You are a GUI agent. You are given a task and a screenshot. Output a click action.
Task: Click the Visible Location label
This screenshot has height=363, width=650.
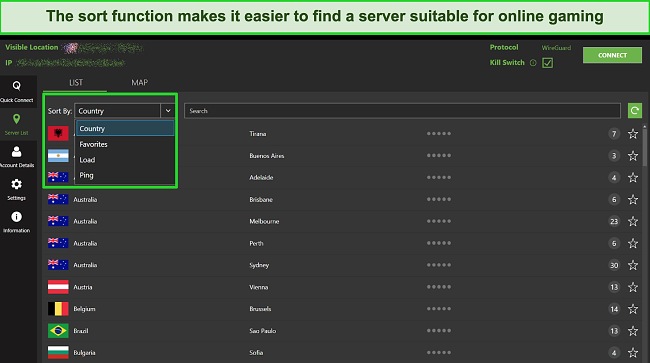pyautogui.click(x=32, y=47)
